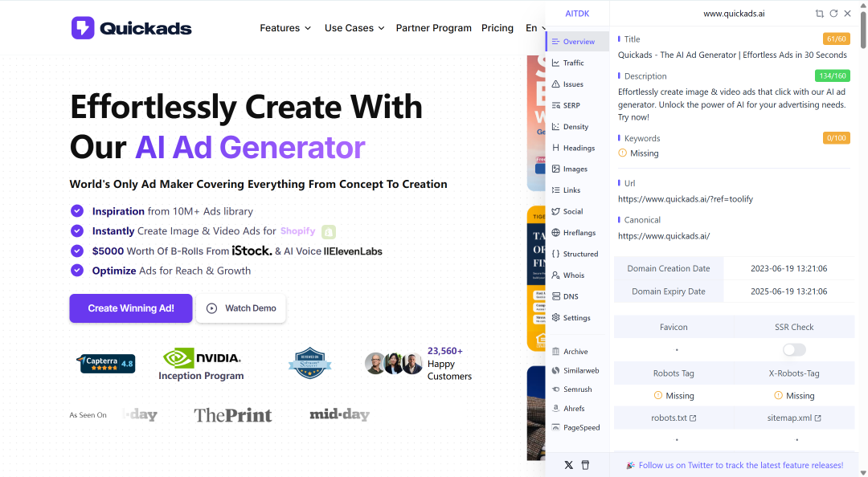Viewport: 868px width, 477px height.
Task: Click the refresh icon in panel header
Action: coord(833,14)
